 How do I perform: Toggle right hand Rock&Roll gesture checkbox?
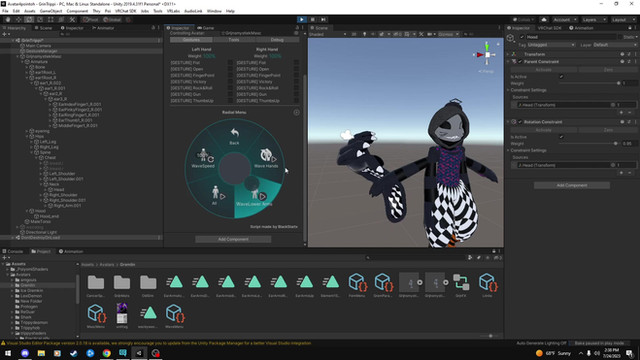pos(296,88)
